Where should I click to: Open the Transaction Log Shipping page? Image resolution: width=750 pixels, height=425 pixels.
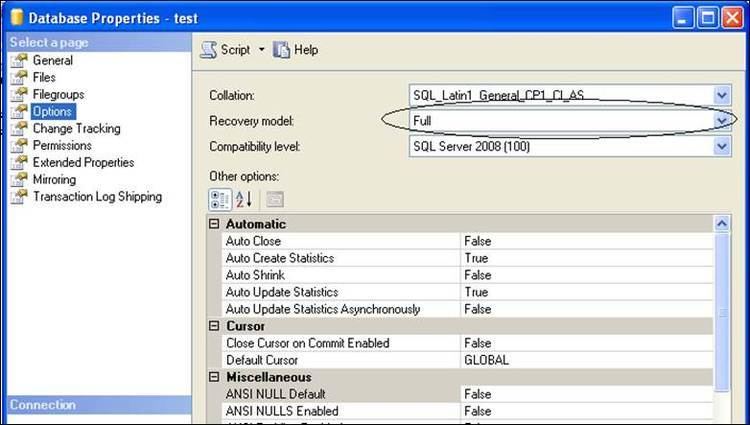[97, 196]
